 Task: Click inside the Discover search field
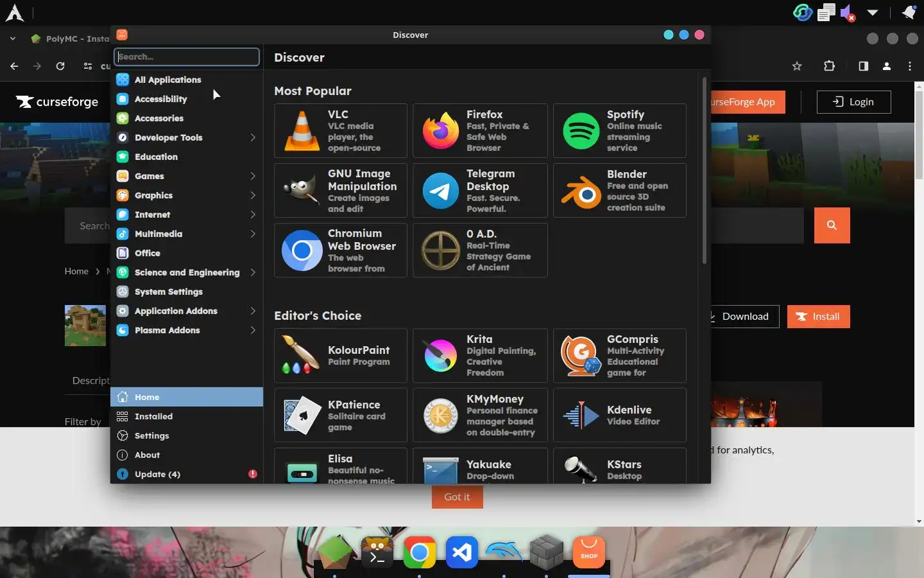pyautogui.click(x=187, y=57)
